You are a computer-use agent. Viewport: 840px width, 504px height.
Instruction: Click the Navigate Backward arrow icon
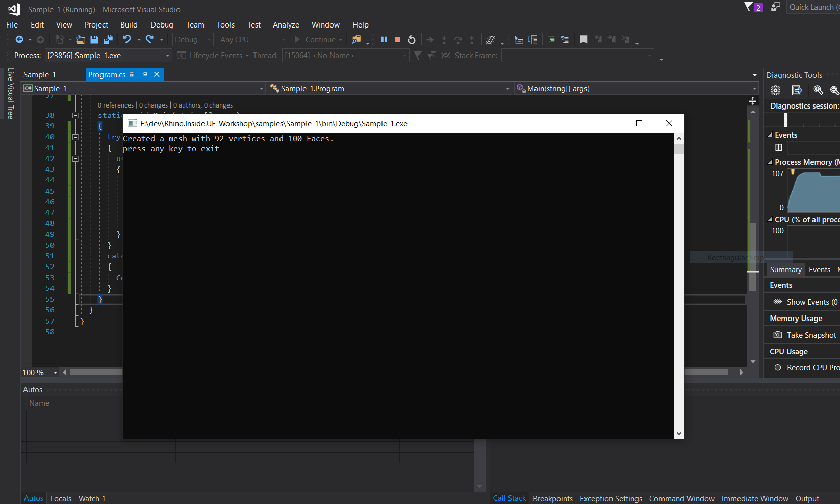click(19, 40)
